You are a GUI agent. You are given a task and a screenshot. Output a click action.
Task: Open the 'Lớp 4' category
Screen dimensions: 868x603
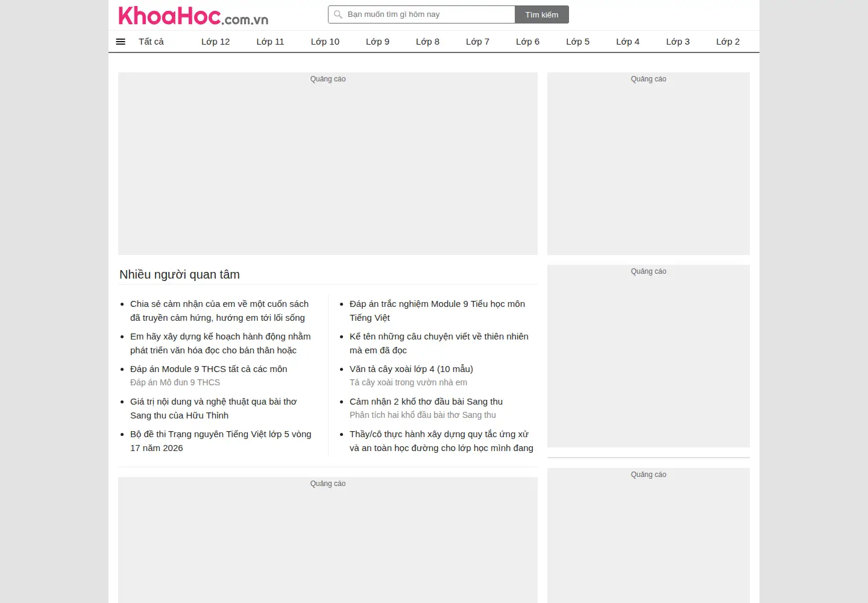(628, 42)
